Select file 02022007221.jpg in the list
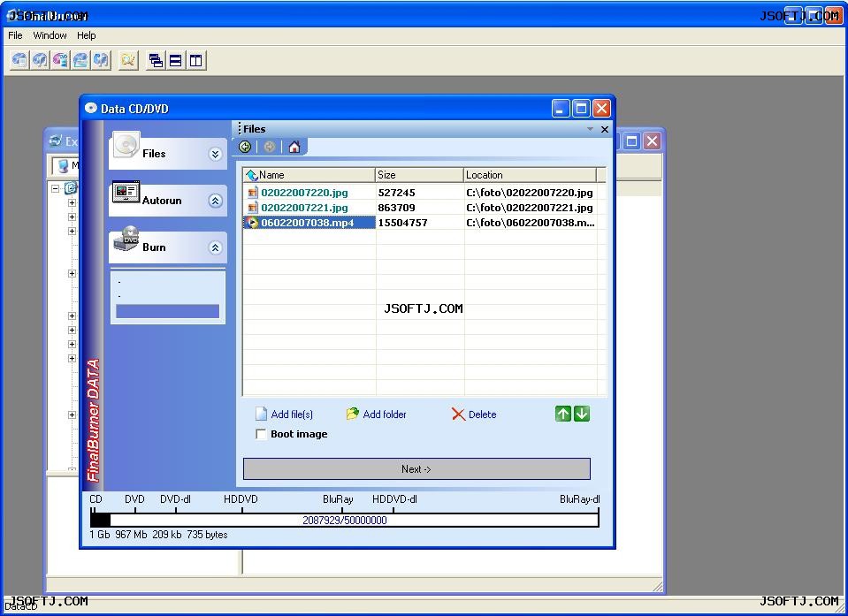This screenshot has width=848, height=616. pyautogui.click(x=304, y=208)
